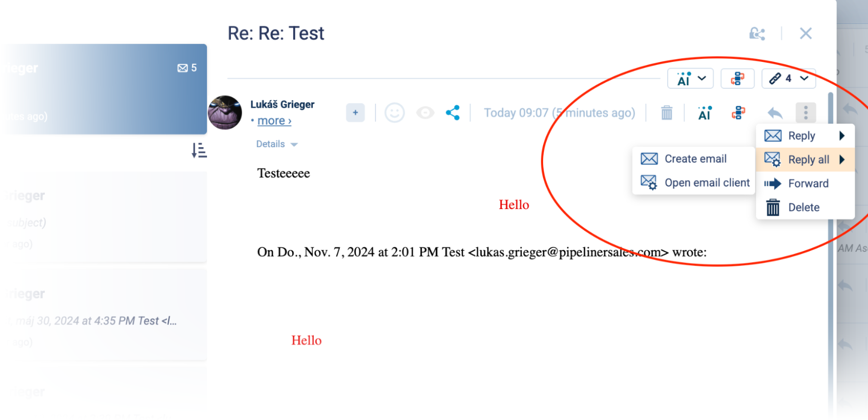
Task: Click the AI icon in message header
Action: point(705,112)
